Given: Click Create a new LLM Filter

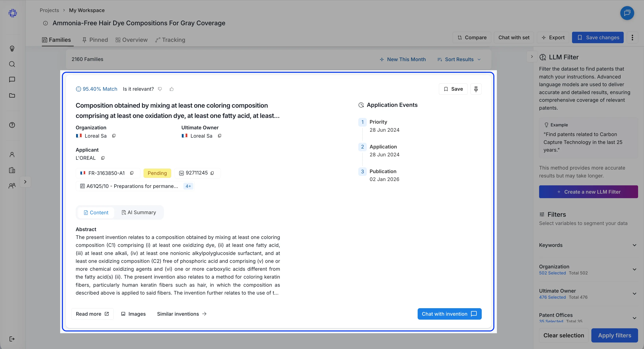Looking at the screenshot, I should (x=589, y=192).
